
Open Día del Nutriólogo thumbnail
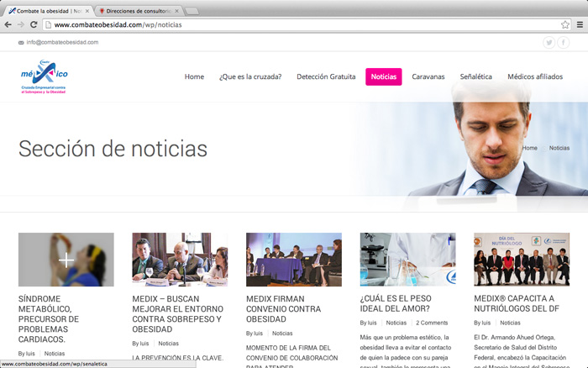522,260
